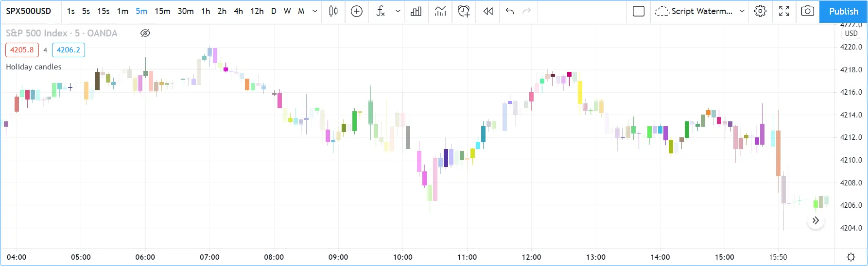Select the 1h timeframe
Image resolution: width=868 pixels, height=266 pixels.
206,11
